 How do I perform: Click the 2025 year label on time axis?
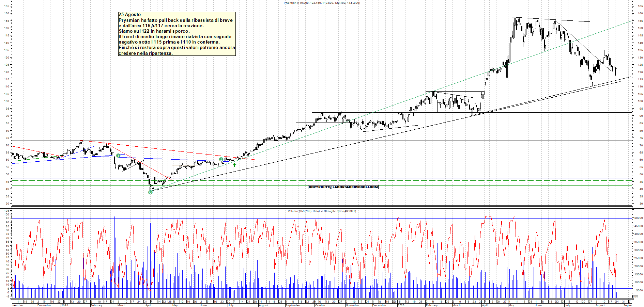click(64, 305)
